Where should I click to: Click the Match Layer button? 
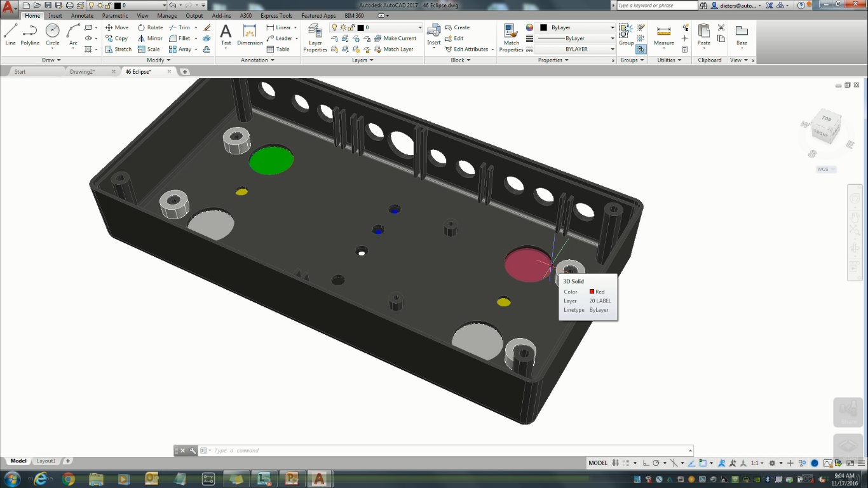tap(397, 49)
